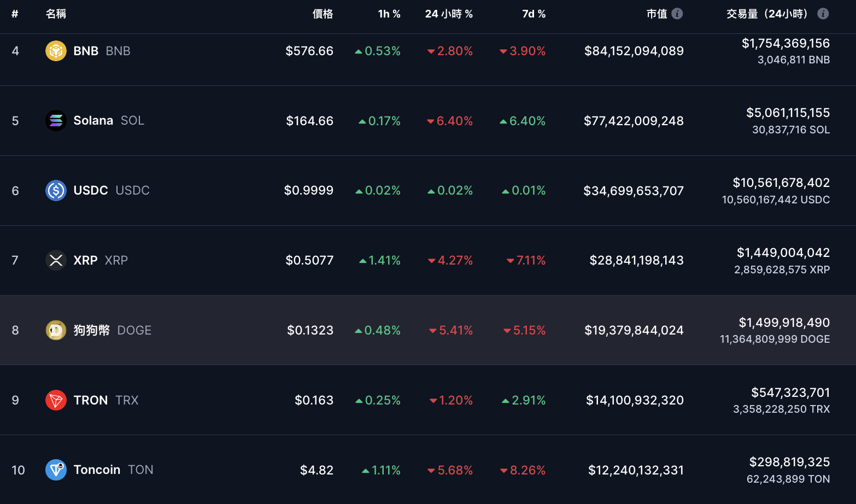This screenshot has width=856, height=504.
Task: Click the BNB coin logo icon
Action: (56, 51)
